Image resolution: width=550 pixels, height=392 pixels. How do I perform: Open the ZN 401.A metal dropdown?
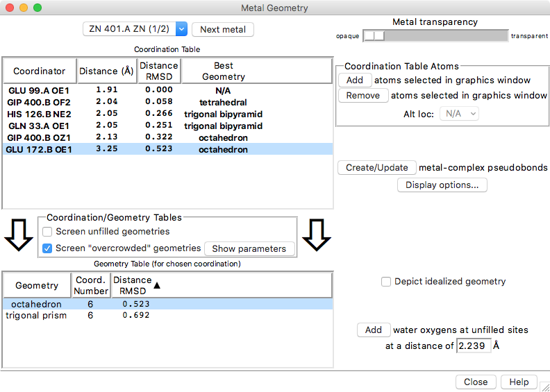(181, 29)
